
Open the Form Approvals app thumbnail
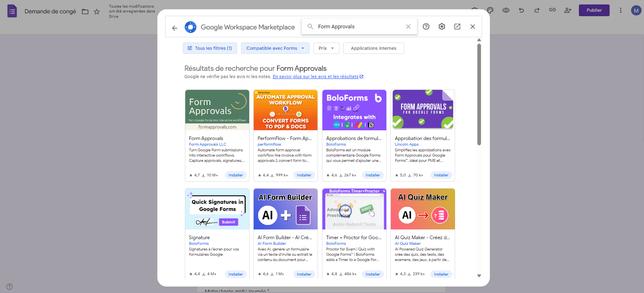pyautogui.click(x=217, y=110)
